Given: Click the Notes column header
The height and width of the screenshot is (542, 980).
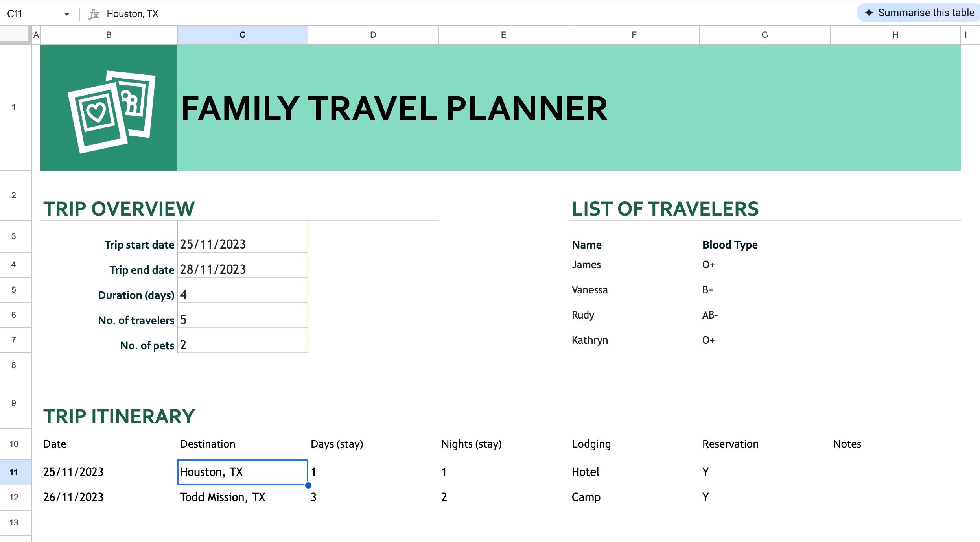Looking at the screenshot, I should (x=847, y=444).
